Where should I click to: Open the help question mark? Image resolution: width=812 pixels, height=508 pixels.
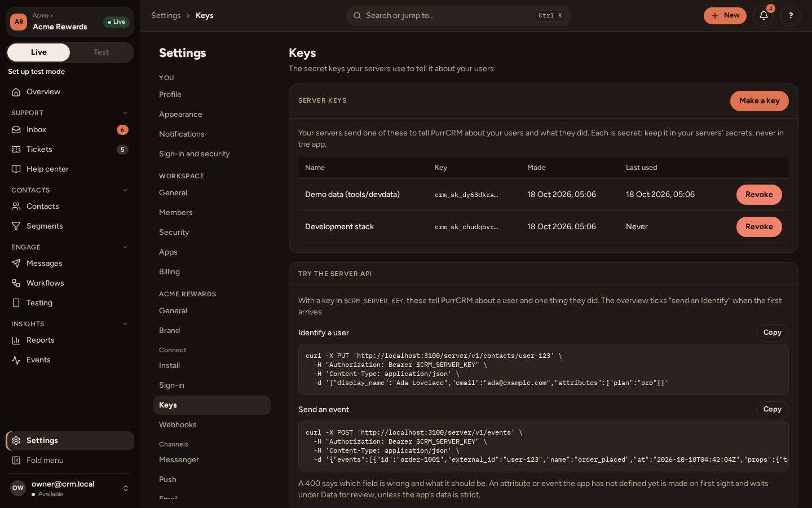click(791, 16)
